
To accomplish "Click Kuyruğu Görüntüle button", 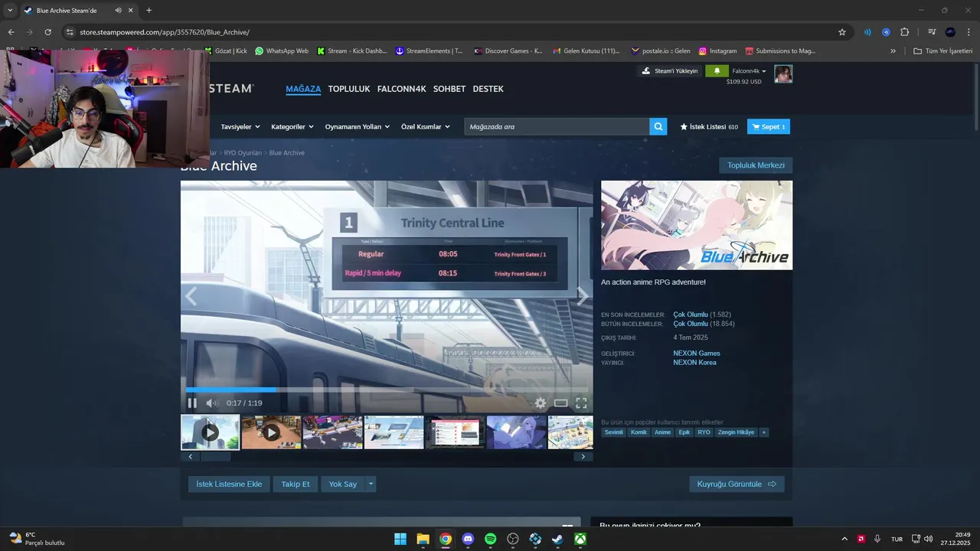I will (737, 484).
